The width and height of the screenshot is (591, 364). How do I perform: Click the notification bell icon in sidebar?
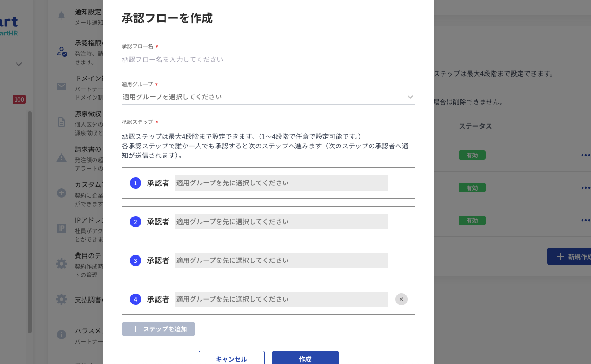coord(61,16)
